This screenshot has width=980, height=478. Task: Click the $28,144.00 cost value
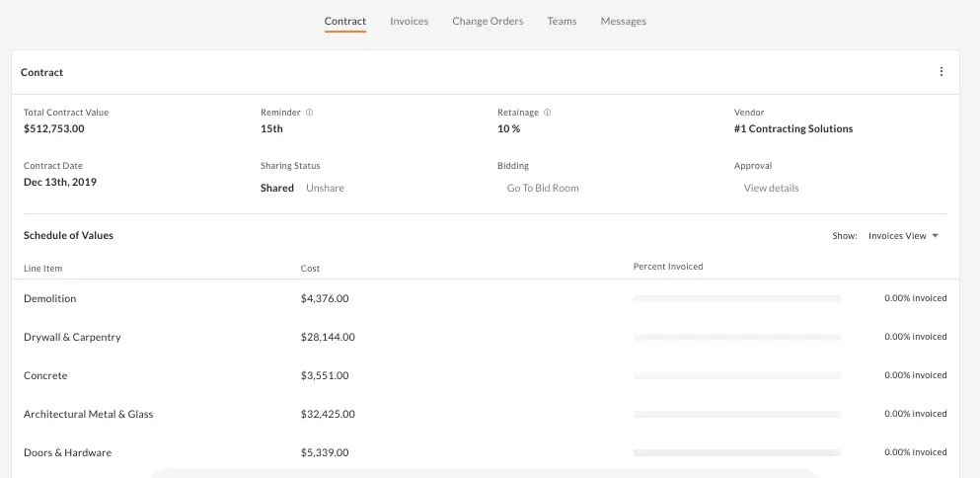328,337
